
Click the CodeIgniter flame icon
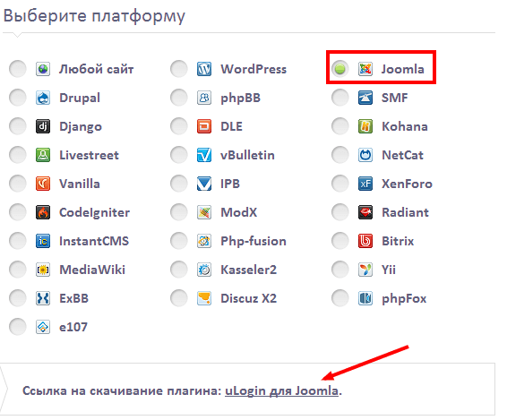[43, 212]
